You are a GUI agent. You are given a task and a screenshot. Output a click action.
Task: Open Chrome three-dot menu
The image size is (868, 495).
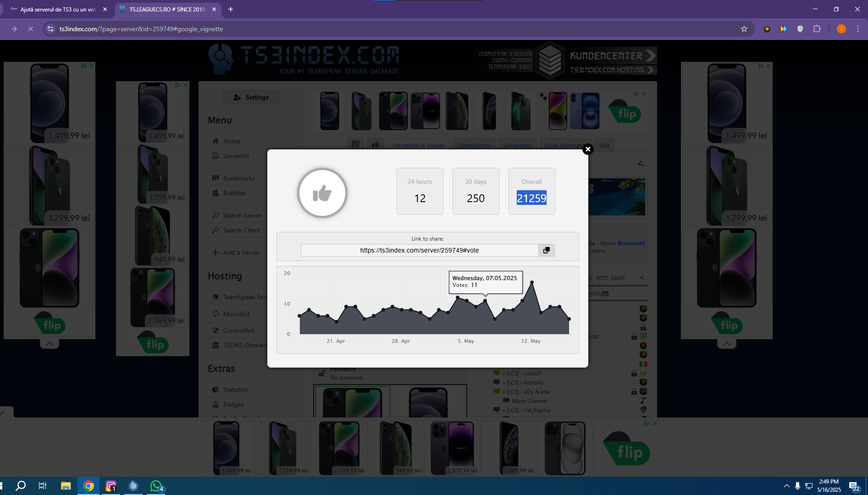(858, 29)
